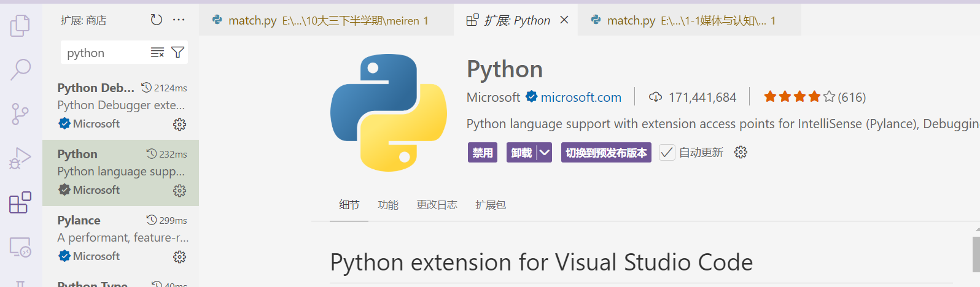Open the Extensions view icon
Screen dimensions: 980x287
click(20, 202)
